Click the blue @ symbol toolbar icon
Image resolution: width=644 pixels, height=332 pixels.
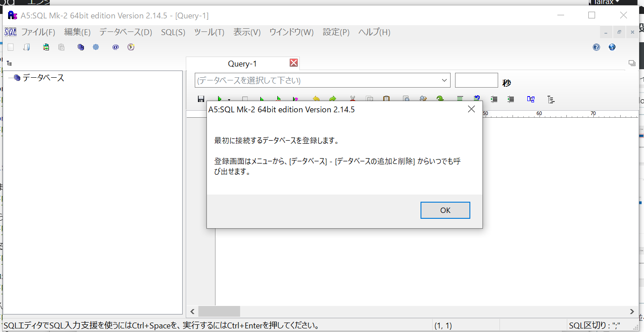[115, 47]
